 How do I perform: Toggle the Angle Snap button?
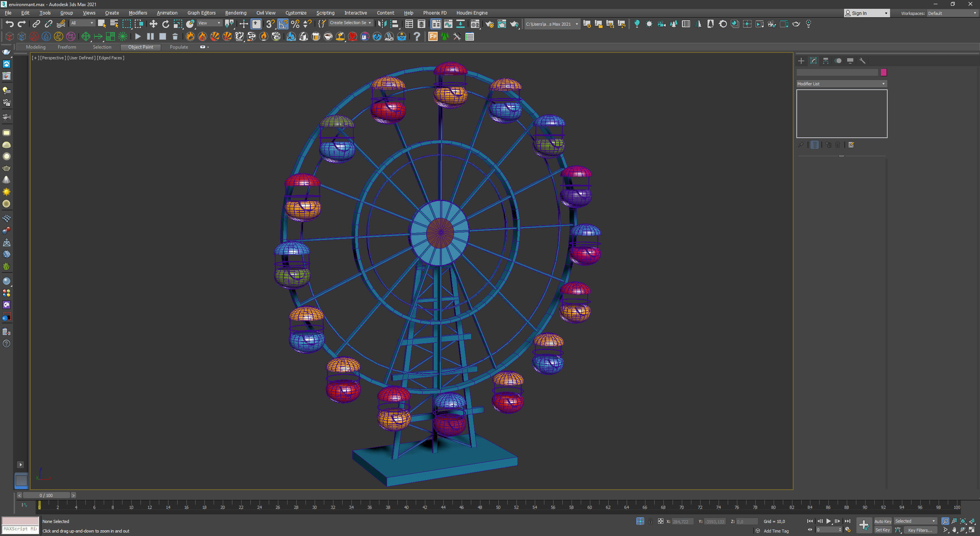283,24
